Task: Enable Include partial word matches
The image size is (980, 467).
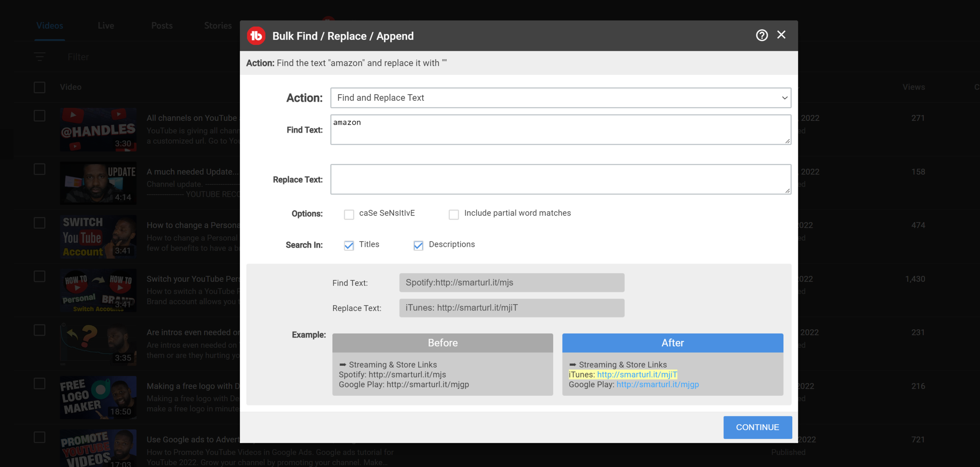Action: pyautogui.click(x=454, y=214)
